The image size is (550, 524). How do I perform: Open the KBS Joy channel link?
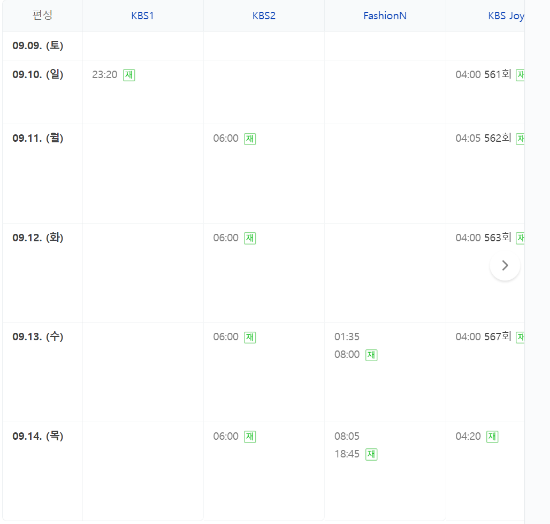pos(506,16)
